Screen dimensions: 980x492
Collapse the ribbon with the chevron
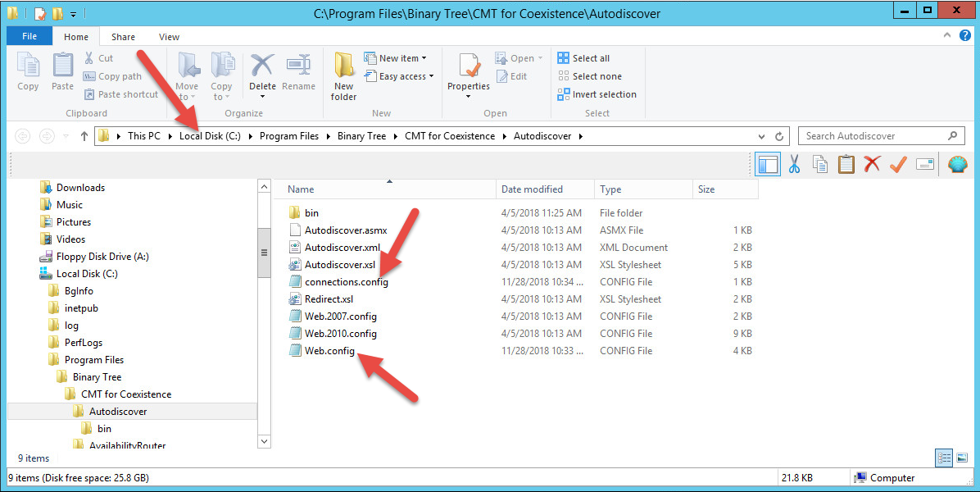click(946, 36)
